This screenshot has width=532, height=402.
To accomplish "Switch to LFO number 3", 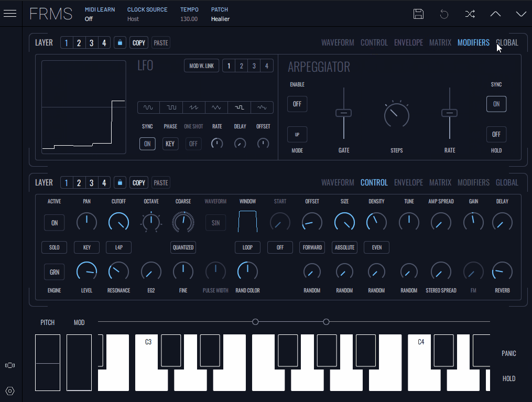I will 254,66.
